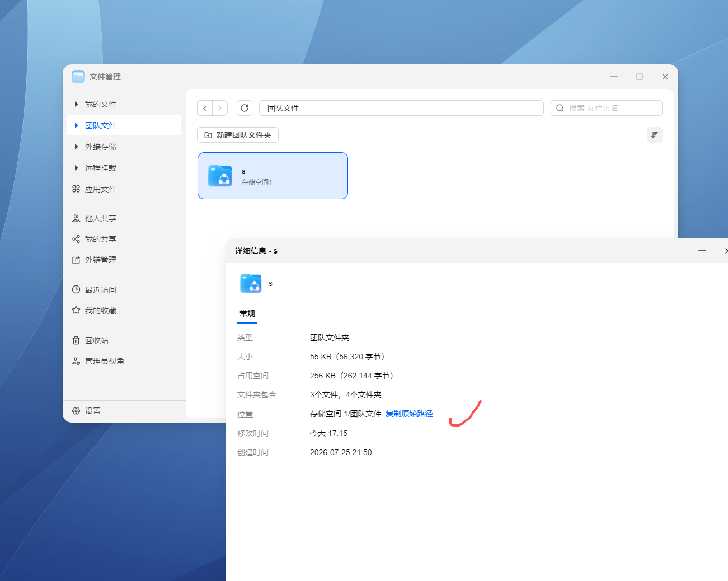The height and width of the screenshot is (581, 728).
Task: Refresh the current folder view
Action: (x=245, y=108)
